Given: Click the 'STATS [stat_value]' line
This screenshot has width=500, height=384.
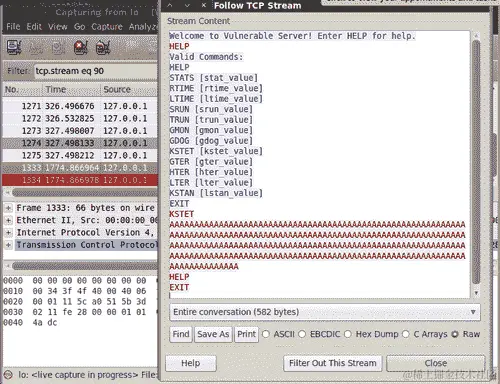Looking at the screenshot, I should (214, 78).
